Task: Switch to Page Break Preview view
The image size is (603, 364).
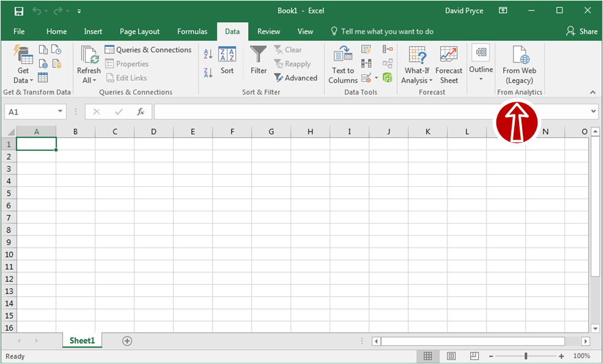Action: (474, 356)
